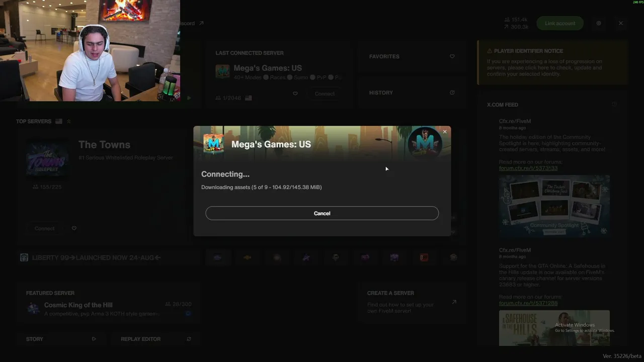The height and width of the screenshot is (362, 644).
Task: Select the third round server icon in strip
Action: coord(277,257)
